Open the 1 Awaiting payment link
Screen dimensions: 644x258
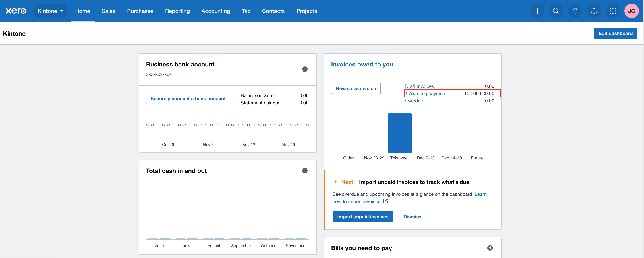tap(426, 93)
